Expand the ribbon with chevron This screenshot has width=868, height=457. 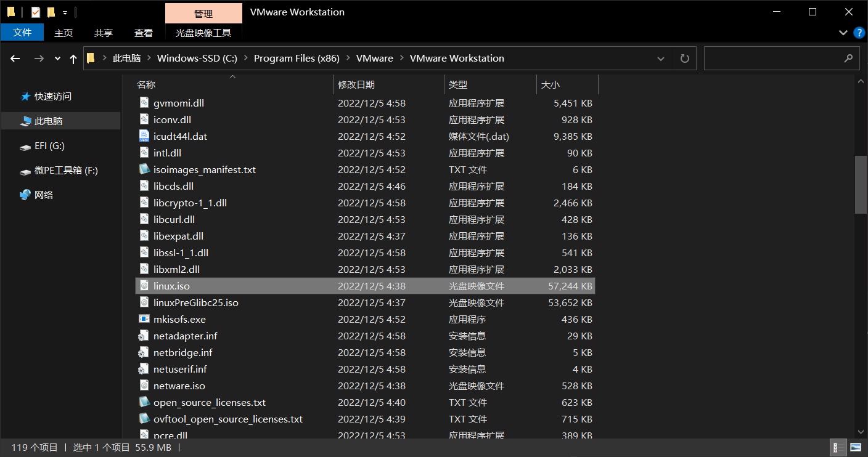(843, 33)
